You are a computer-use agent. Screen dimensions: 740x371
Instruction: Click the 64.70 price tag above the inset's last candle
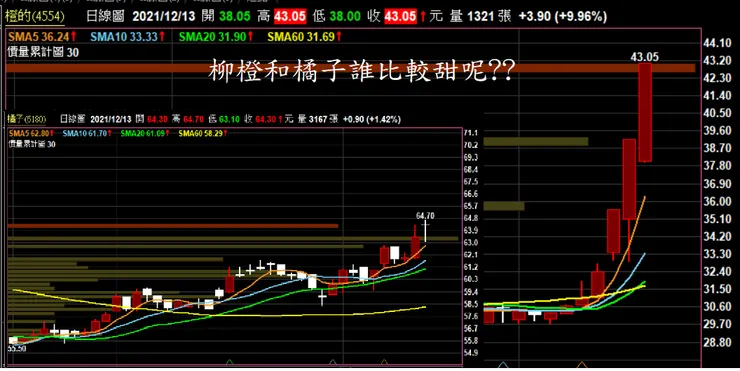[425, 216]
